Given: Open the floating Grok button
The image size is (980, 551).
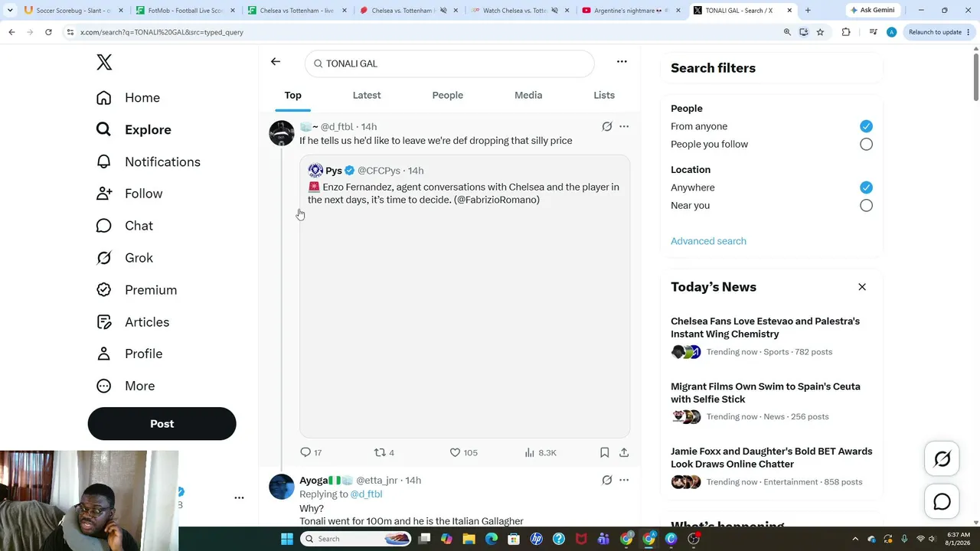Looking at the screenshot, I should (x=942, y=458).
